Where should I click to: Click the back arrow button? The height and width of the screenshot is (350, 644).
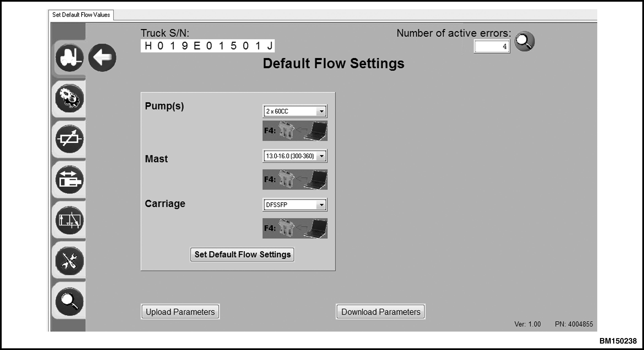click(102, 58)
